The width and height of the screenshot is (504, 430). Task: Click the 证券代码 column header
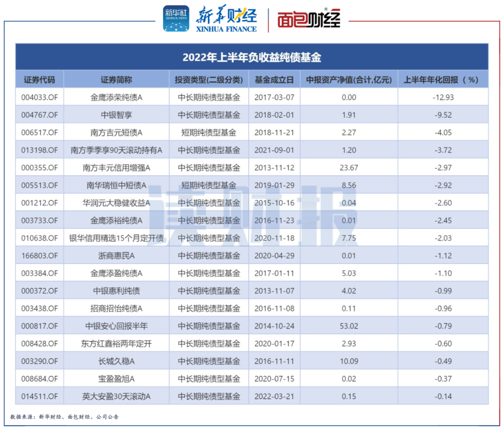(x=40, y=80)
